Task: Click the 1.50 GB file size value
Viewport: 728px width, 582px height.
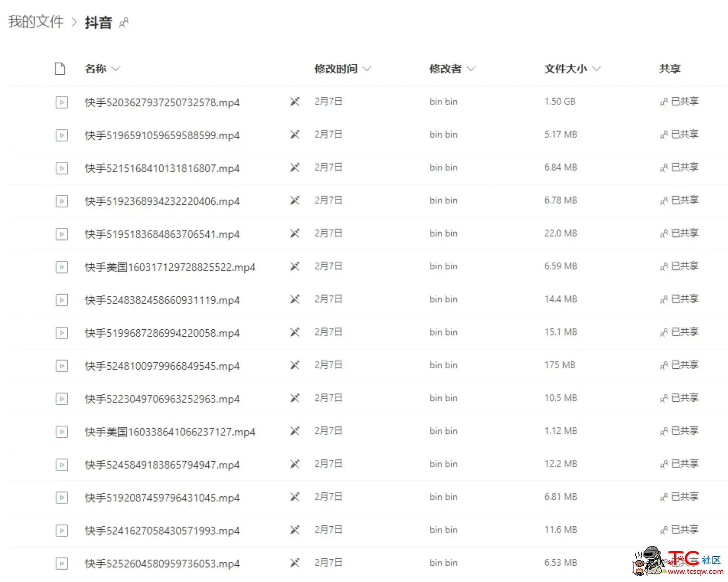Action: pos(560,101)
